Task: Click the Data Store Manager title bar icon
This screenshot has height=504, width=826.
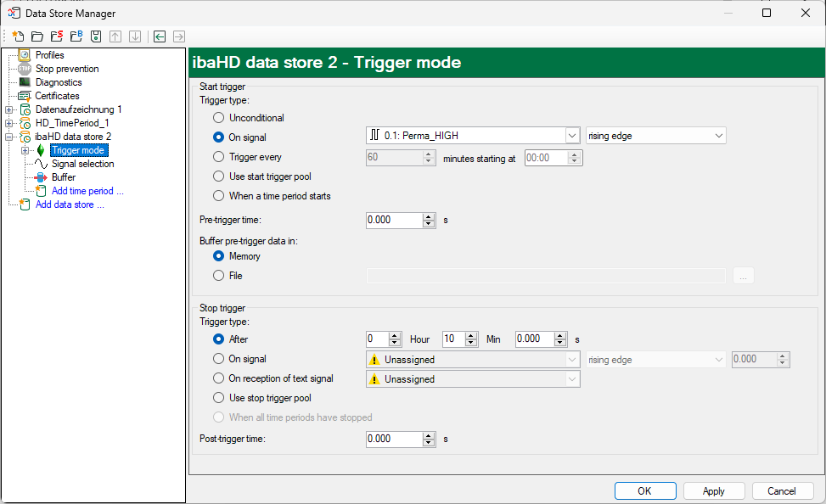Action: pyautogui.click(x=14, y=13)
